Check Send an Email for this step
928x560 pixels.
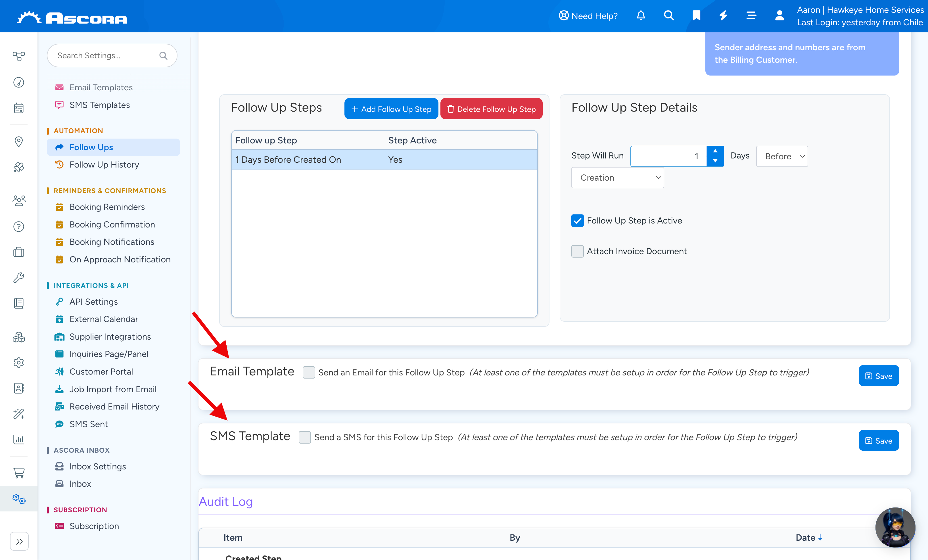pos(309,373)
